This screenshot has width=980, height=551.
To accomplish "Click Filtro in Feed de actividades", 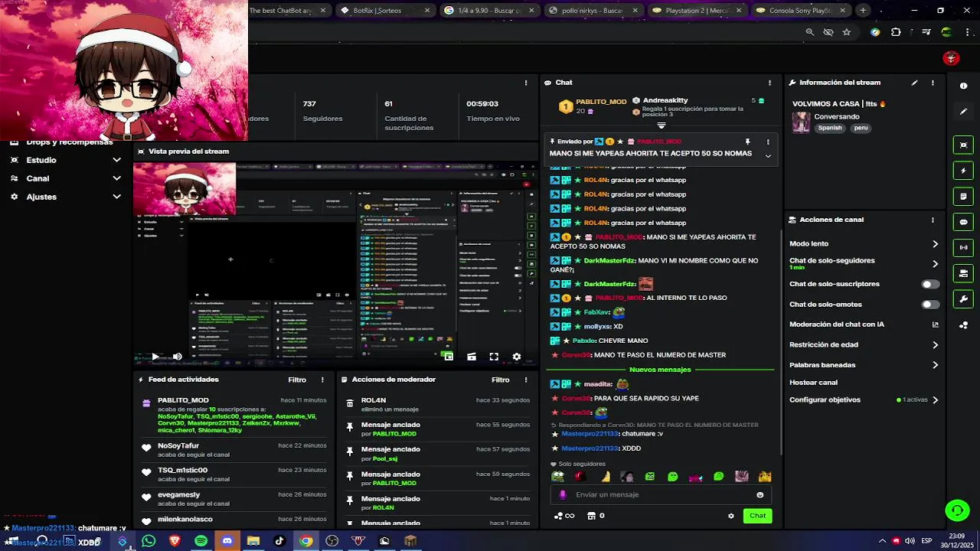I will [x=297, y=380].
